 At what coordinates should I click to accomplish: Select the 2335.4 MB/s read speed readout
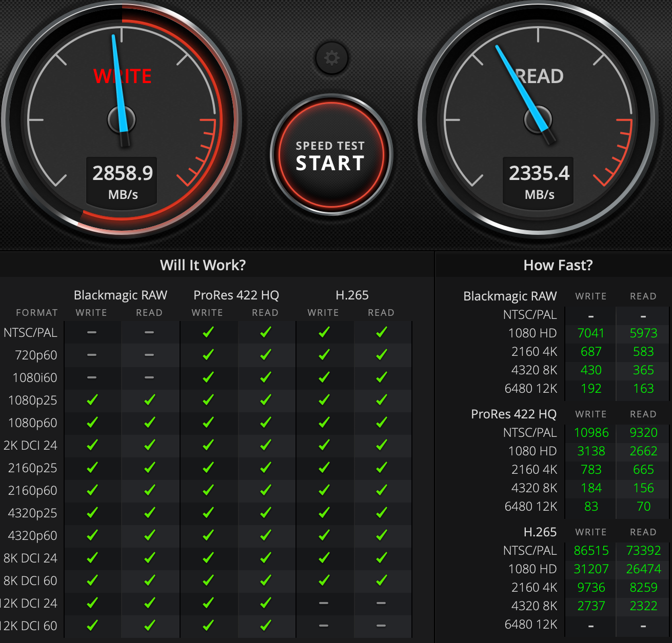tap(539, 183)
